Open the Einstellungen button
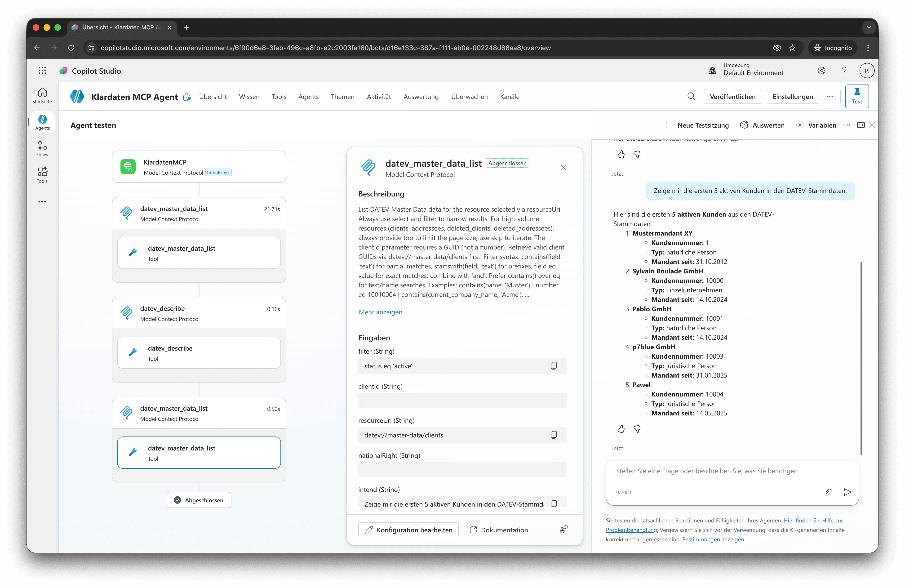The height and width of the screenshot is (588, 905). tap(792, 97)
